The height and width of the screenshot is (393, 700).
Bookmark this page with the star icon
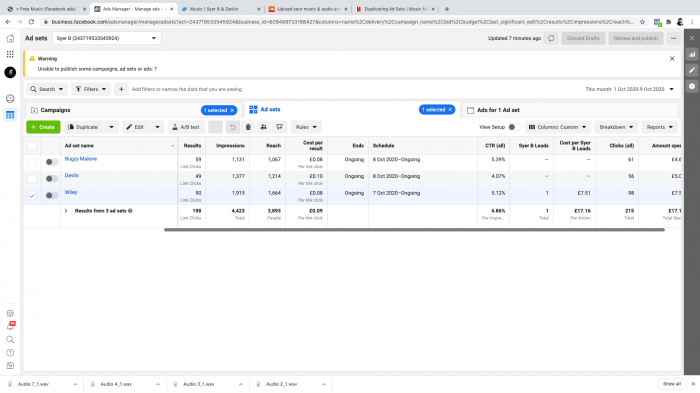pyautogui.click(x=642, y=22)
